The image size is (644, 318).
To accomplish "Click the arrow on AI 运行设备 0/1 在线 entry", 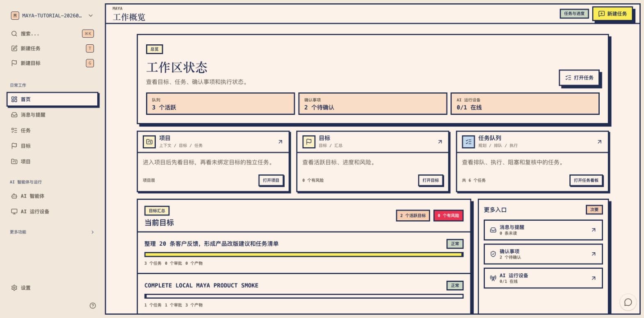I will [x=593, y=278].
